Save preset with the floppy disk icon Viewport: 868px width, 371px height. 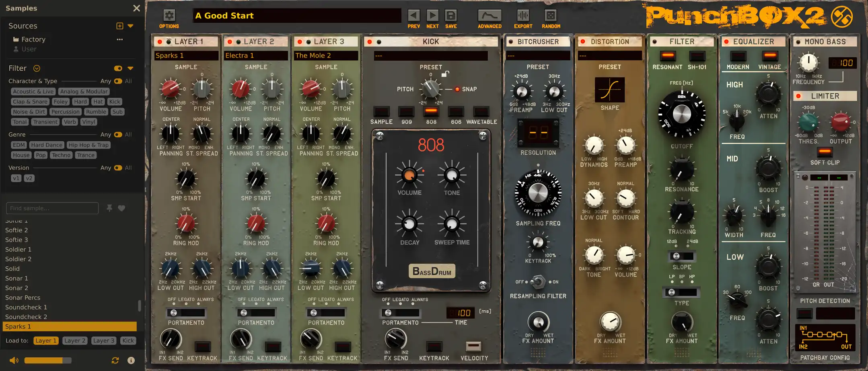coord(451,16)
